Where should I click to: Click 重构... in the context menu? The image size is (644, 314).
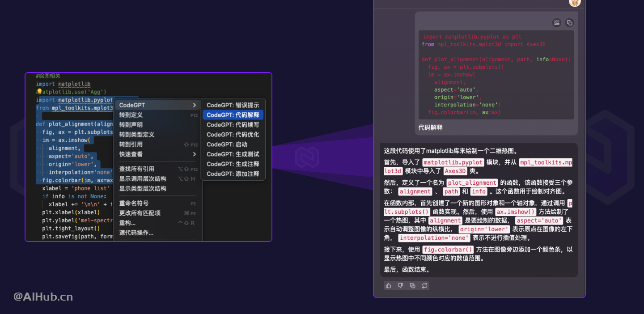(x=157, y=223)
